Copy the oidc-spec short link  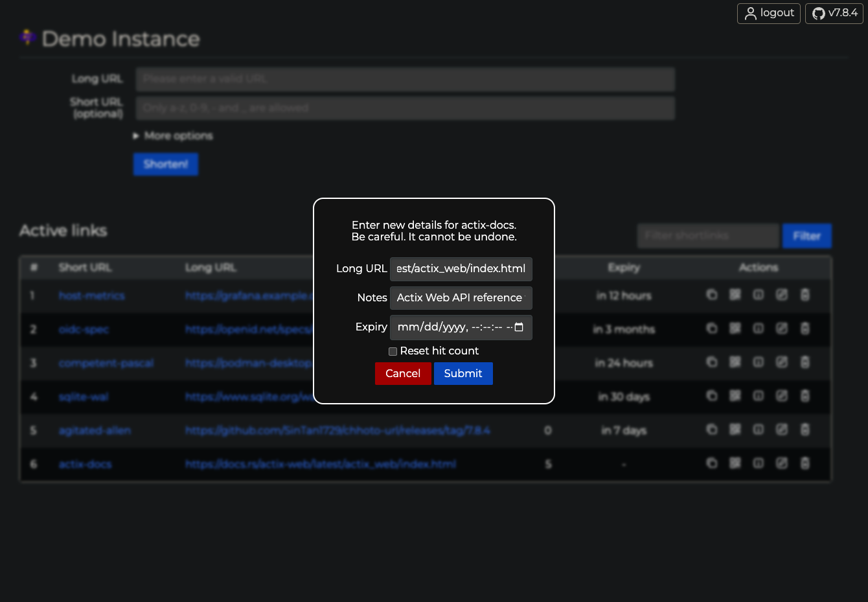pyautogui.click(x=712, y=329)
